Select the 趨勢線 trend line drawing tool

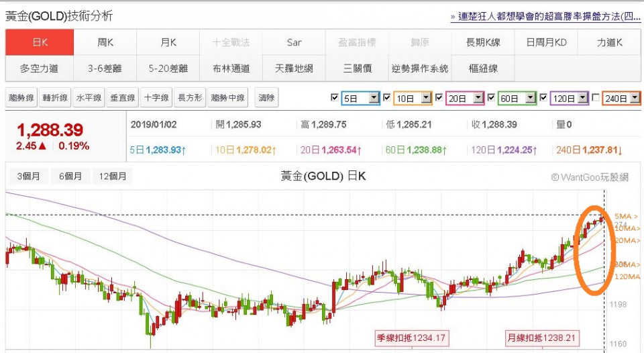point(21,98)
